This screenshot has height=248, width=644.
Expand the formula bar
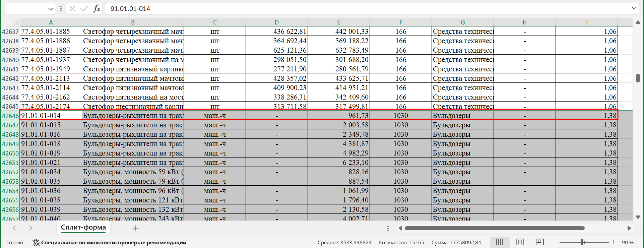(x=634, y=8)
